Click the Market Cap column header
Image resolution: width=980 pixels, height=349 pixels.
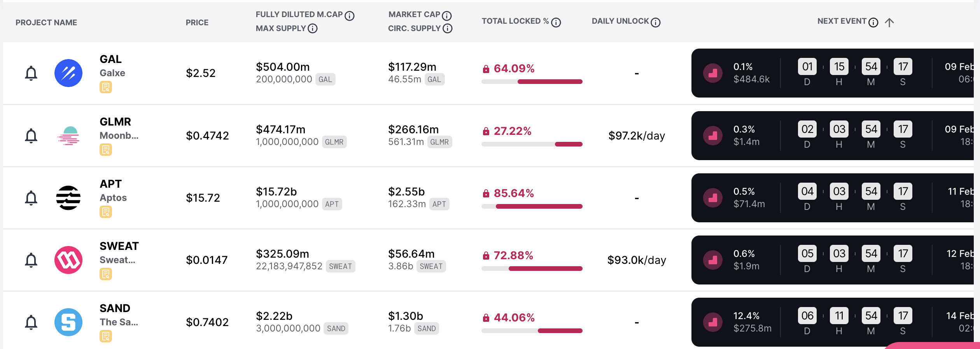tap(414, 14)
